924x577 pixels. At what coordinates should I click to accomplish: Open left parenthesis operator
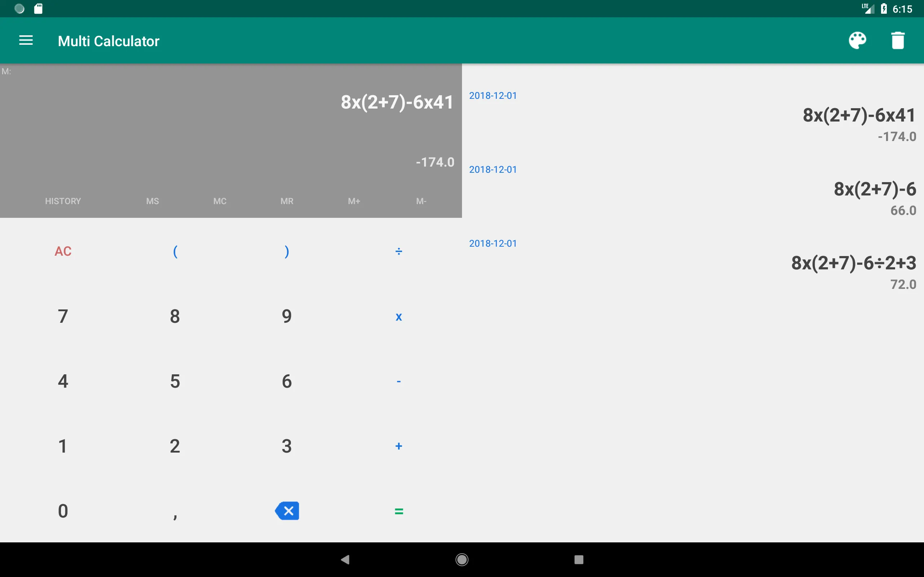click(175, 251)
